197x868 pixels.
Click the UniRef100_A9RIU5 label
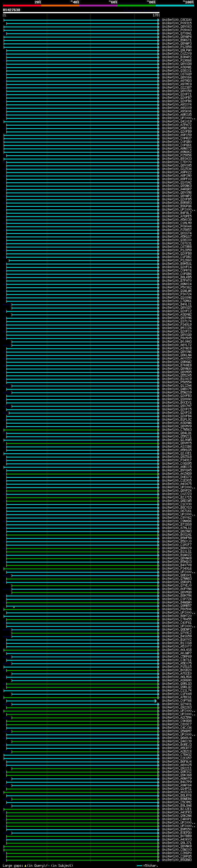[177, 115]
